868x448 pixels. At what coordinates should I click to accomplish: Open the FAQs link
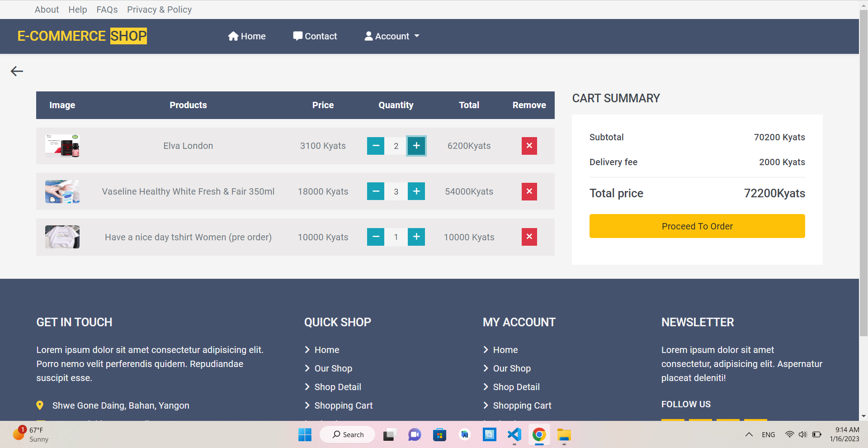(107, 10)
